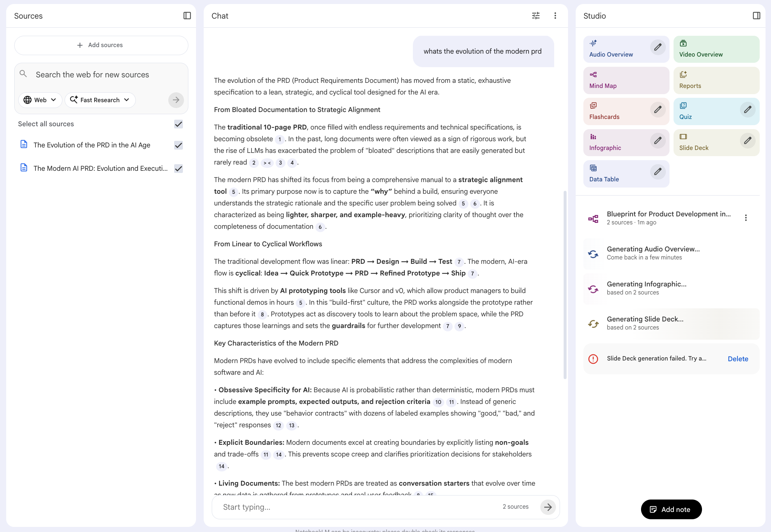Focus the Start typing chat input
The width and height of the screenshot is (771, 532).
tap(358, 507)
